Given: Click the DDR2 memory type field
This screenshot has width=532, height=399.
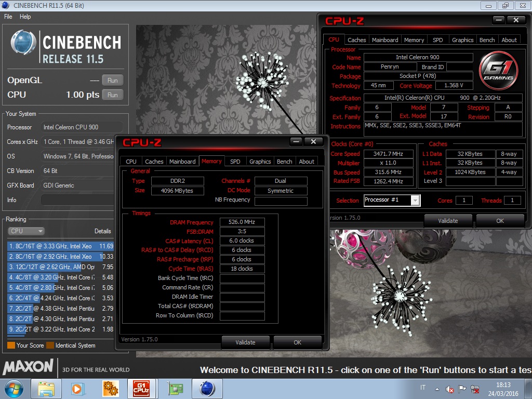Looking at the screenshot, I should coord(178,181).
